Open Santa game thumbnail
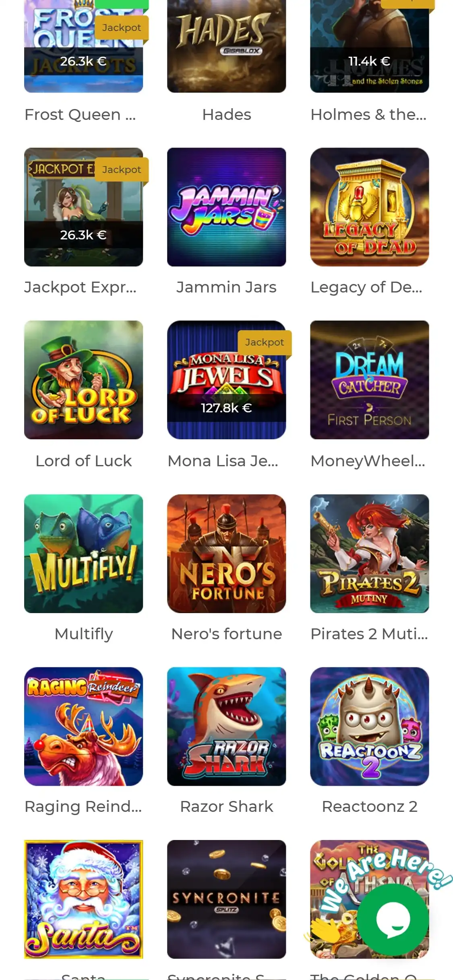453x980 pixels. pyautogui.click(x=83, y=899)
